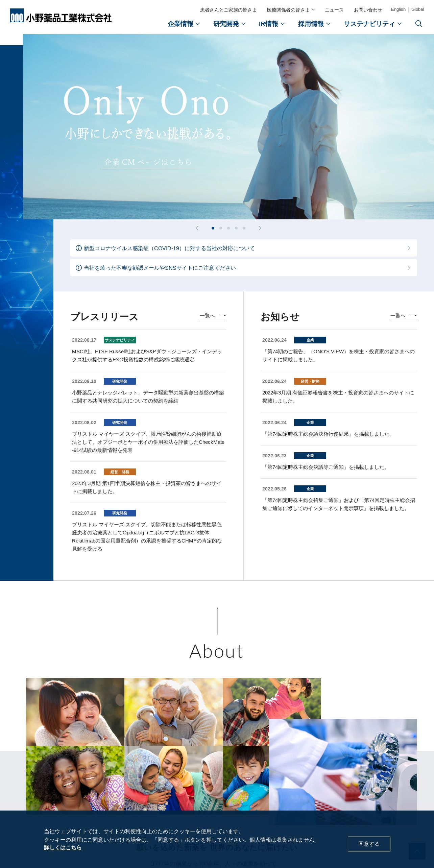Expand IR情報 navigation menu
This screenshot has width=434, height=868.
[x=272, y=24]
